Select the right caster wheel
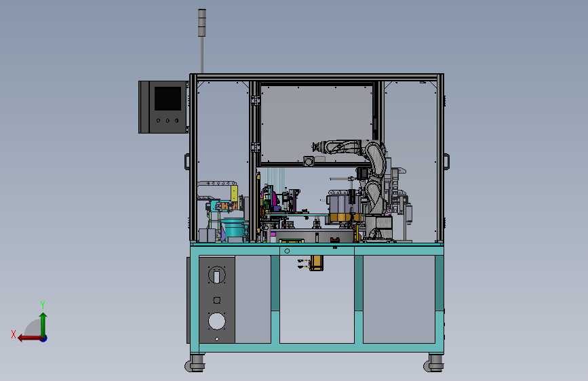588x381 pixels. [x=434, y=363]
